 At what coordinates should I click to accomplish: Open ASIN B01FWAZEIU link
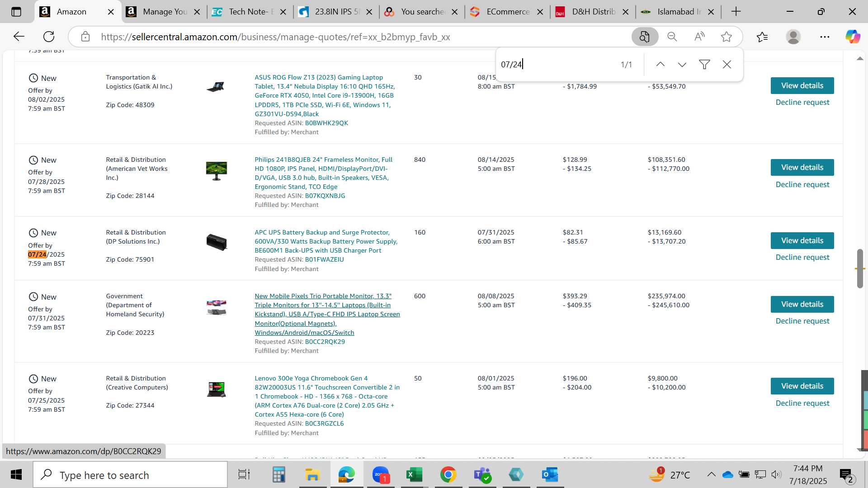(x=324, y=259)
